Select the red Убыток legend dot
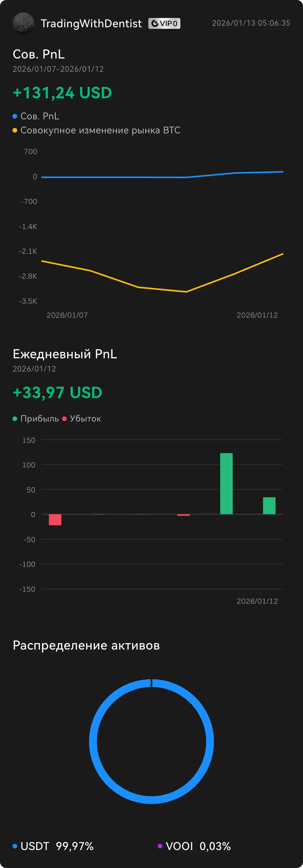This screenshot has width=303, height=868. 65,419
